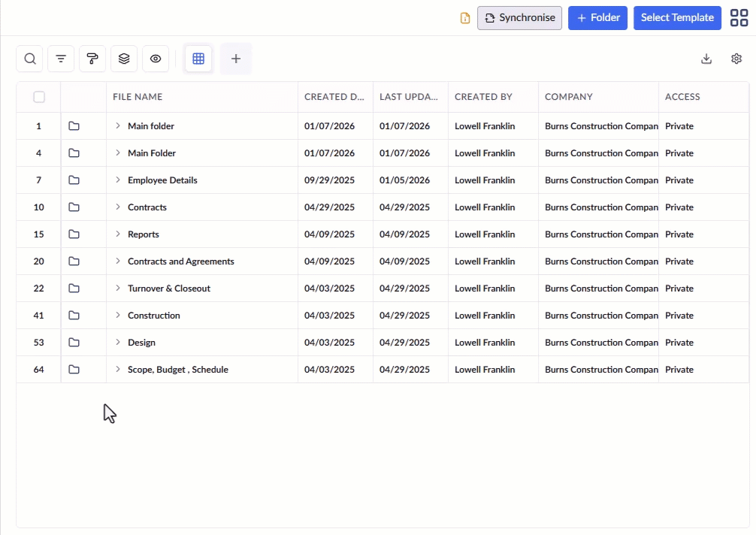Expand Turnover & Closeout folder
The image size is (756, 535).
[118, 288]
